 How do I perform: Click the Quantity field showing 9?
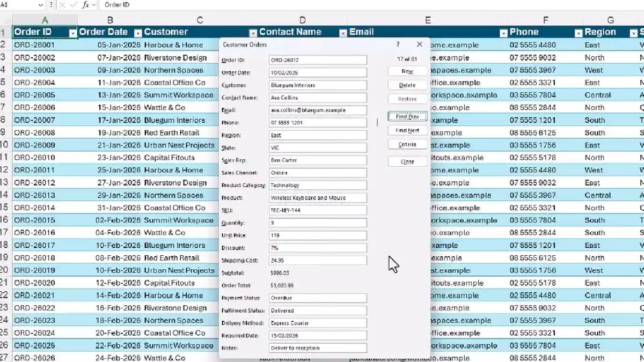click(x=318, y=223)
